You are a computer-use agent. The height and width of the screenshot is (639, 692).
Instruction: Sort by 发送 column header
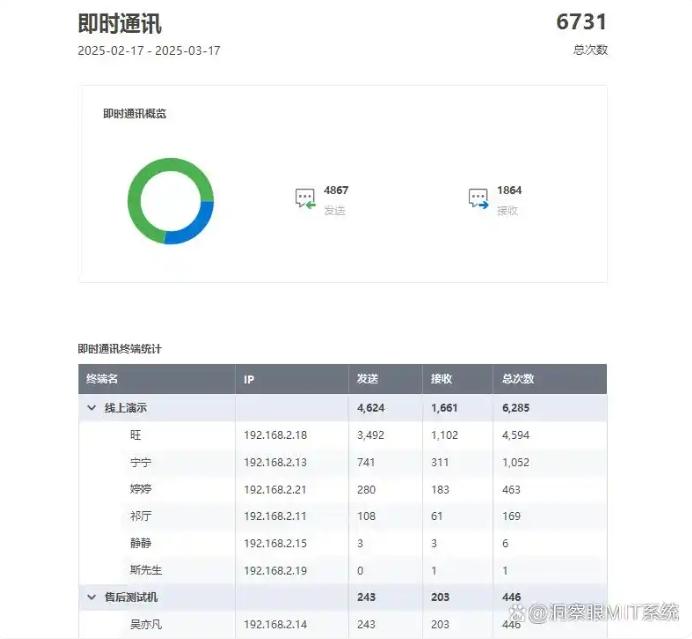367,379
